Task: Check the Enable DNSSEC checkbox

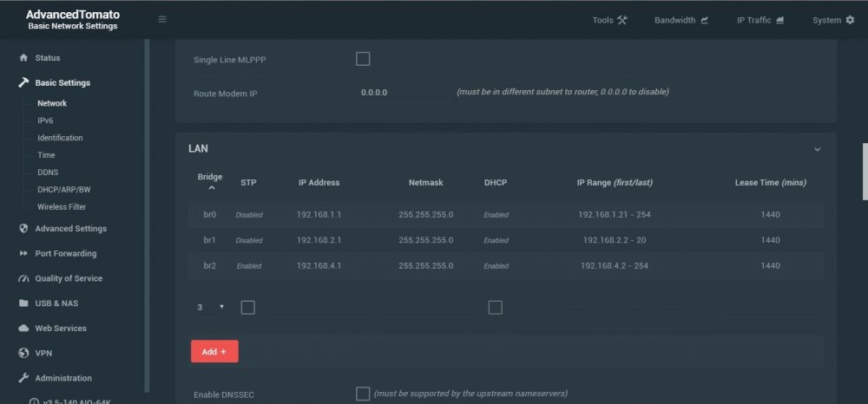Action: click(363, 394)
